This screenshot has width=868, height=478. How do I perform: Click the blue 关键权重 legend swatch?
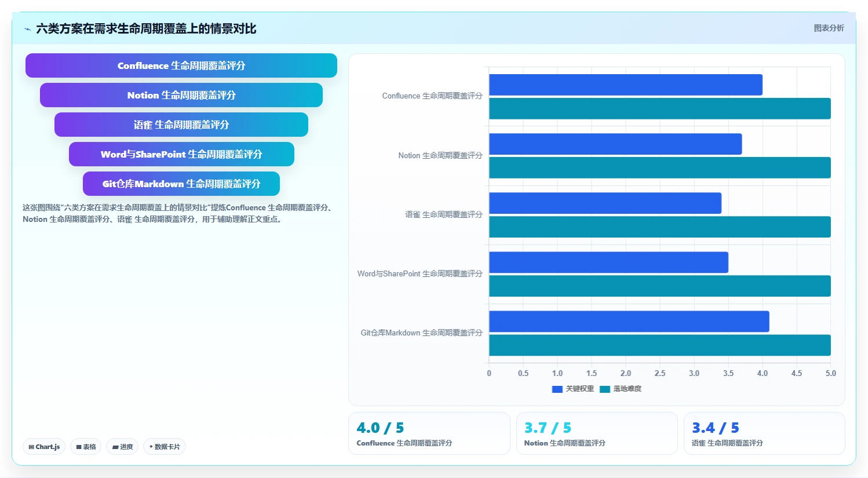coord(557,389)
